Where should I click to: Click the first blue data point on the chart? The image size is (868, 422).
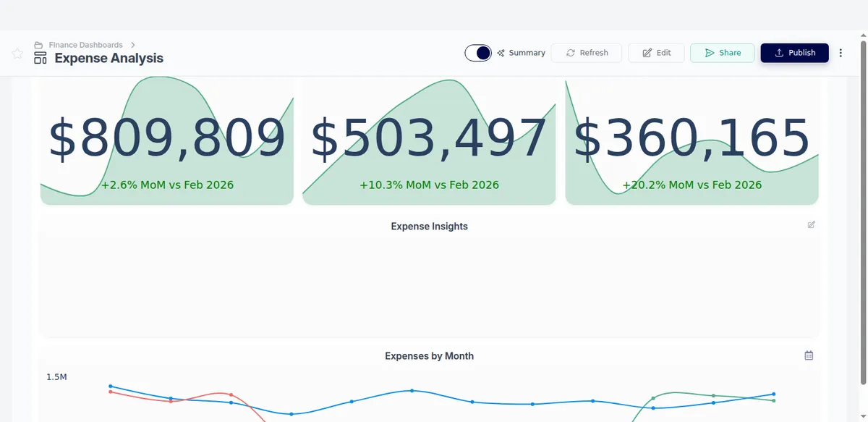coord(111,387)
